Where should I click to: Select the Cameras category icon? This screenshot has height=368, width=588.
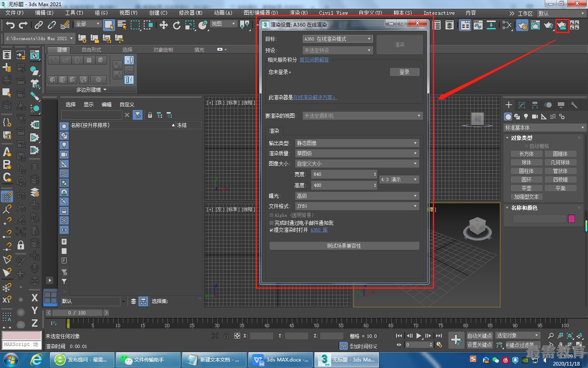click(x=535, y=117)
